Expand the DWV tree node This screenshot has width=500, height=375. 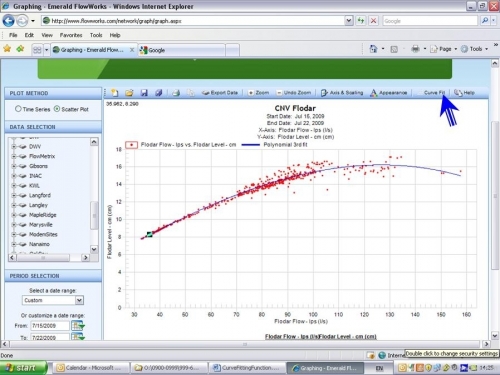(14, 146)
